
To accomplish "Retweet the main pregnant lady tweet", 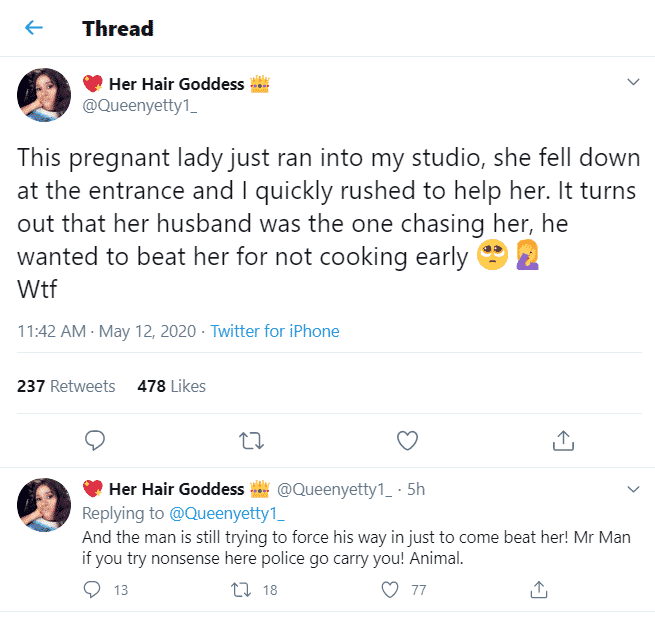I will coord(250,440).
